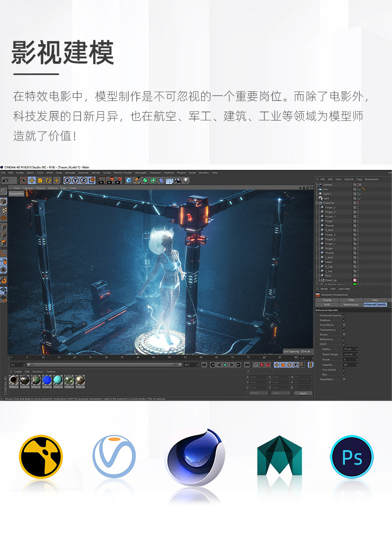Open the Texture menu in Material Manager
Viewport: 392px width, 536px height.
pyautogui.click(x=51, y=372)
